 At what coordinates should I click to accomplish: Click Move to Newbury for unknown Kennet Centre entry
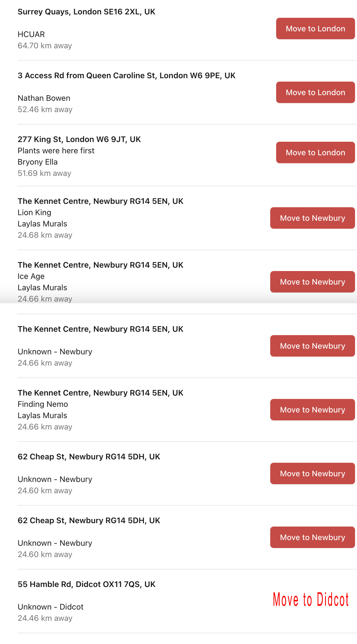(x=312, y=346)
